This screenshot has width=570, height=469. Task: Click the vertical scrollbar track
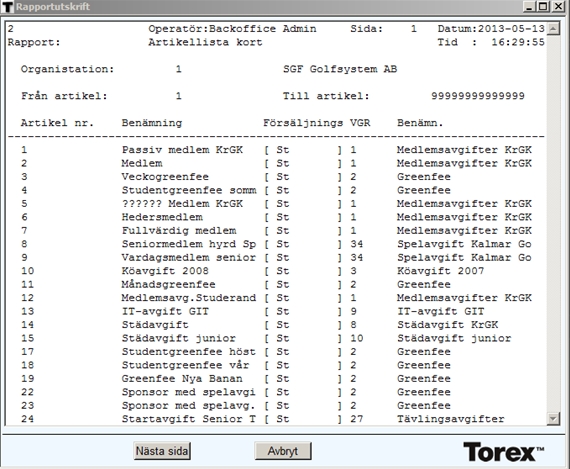(x=553, y=224)
